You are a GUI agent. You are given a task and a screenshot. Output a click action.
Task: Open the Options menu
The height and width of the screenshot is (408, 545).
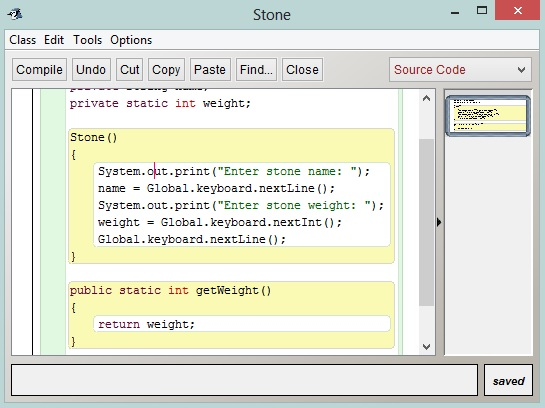pyautogui.click(x=131, y=40)
